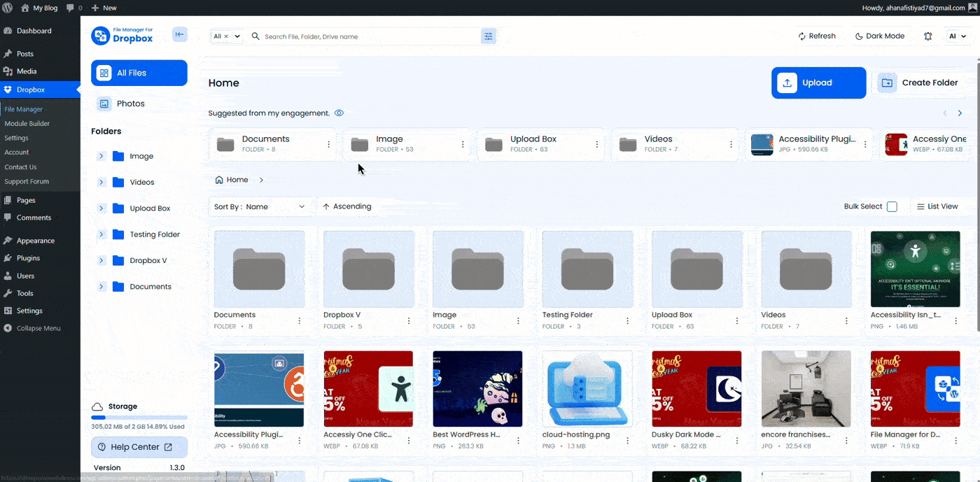Click the storage usage progress bar
This screenshot has height=482, width=980.
click(x=139, y=418)
